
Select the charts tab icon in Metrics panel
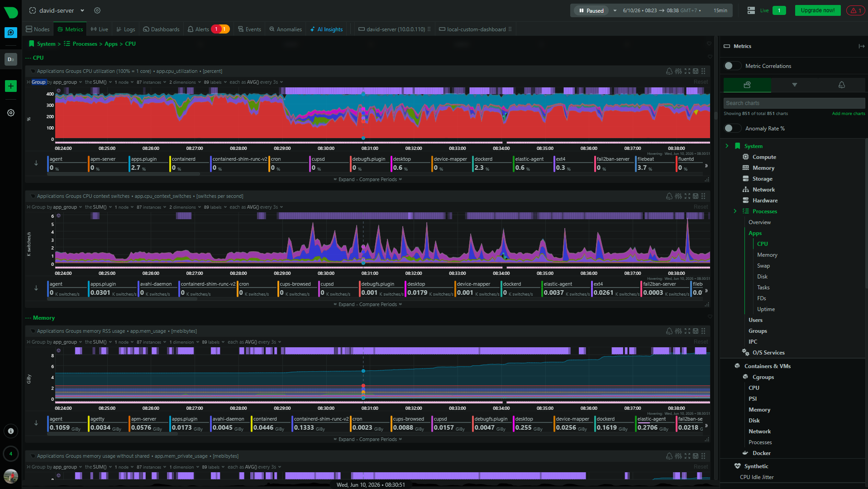[747, 85]
